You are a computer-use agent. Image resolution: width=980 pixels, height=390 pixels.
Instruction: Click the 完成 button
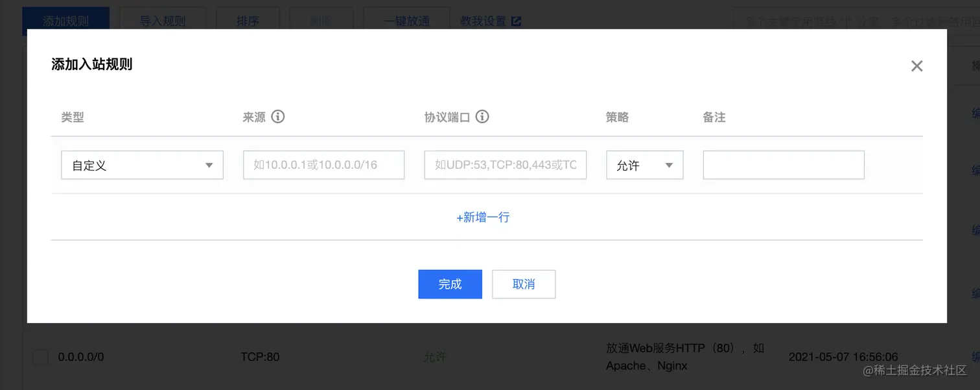tap(450, 284)
